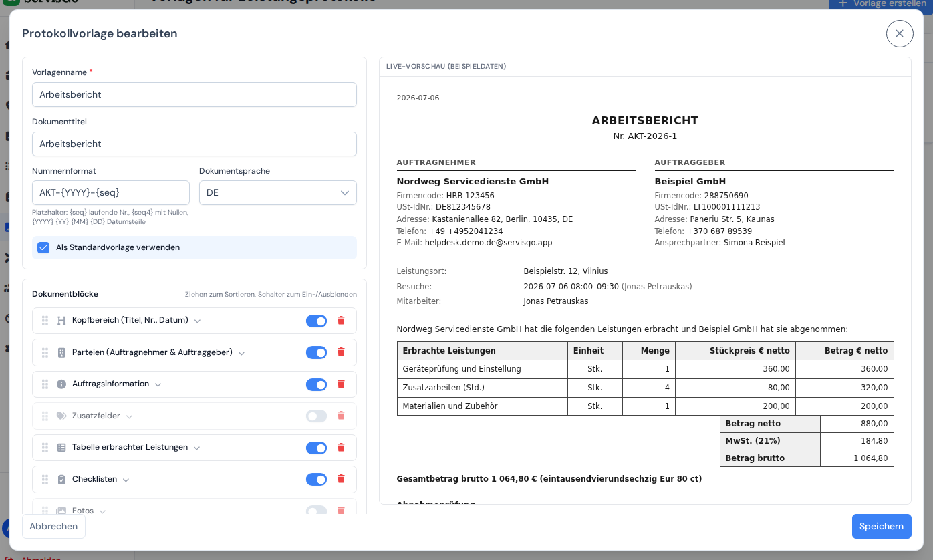933x560 pixels.
Task: Uncheck Als Standardvorlage verwenden checkbox
Action: (x=43, y=247)
